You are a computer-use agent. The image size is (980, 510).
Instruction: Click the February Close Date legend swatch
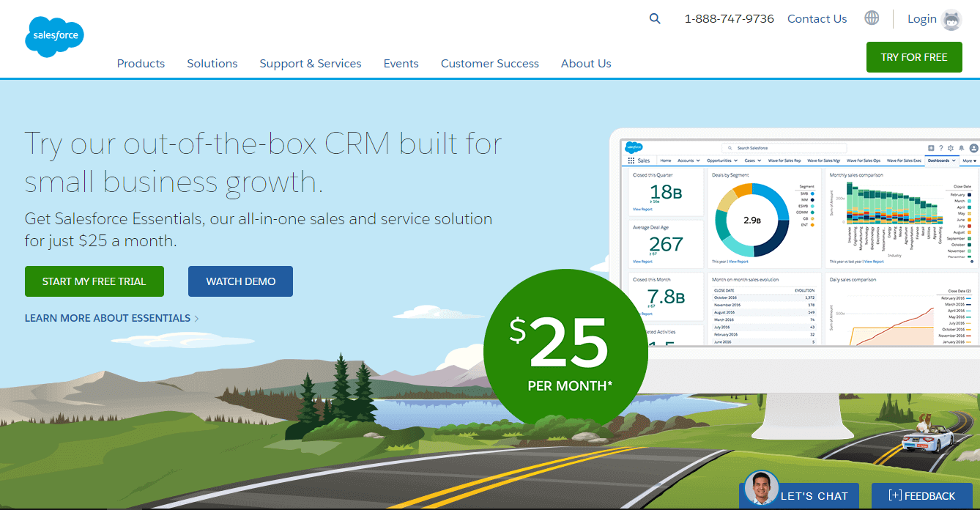click(x=970, y=195)
